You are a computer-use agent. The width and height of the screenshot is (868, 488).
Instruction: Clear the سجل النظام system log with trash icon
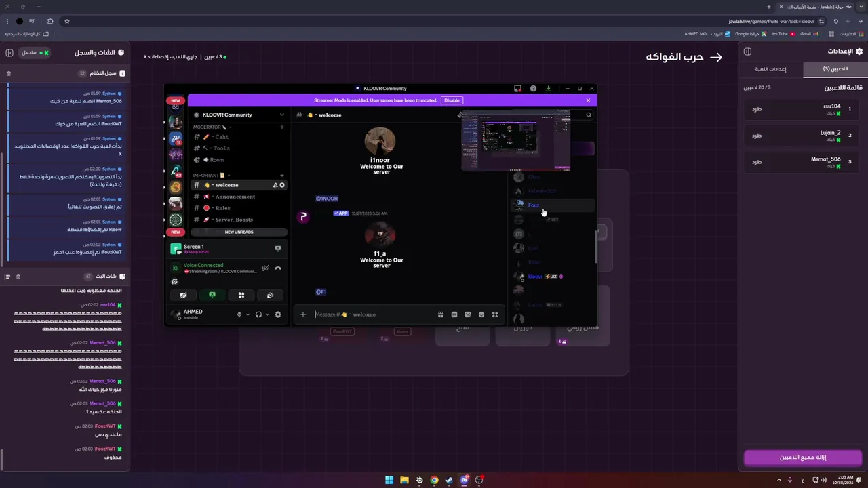pos(9,73)
